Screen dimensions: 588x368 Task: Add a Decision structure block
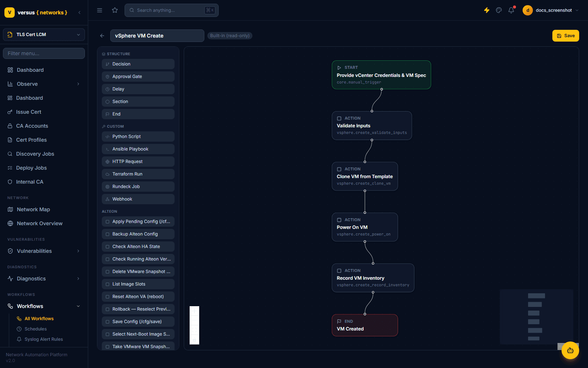click(x=138, y=64)
